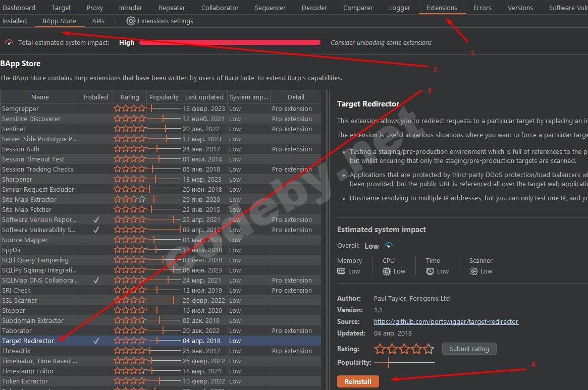Open the Installed sub-tab

(x=15, y=21)
